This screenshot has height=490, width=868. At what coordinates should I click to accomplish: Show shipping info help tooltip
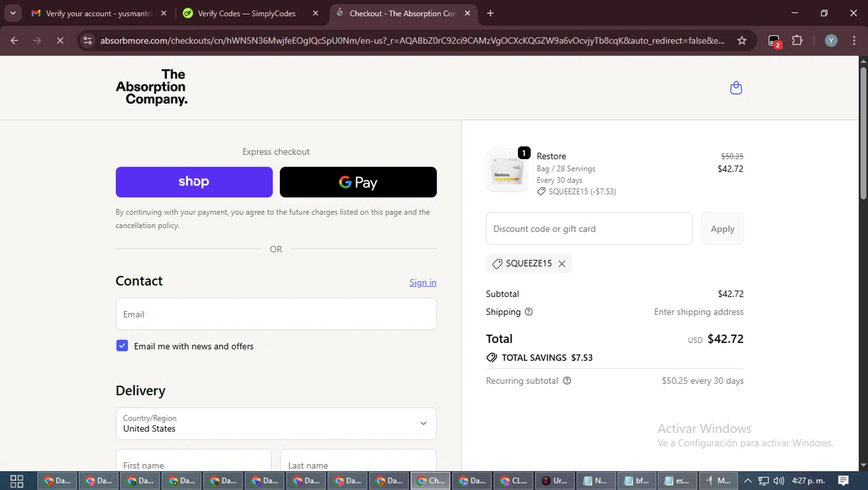pos(528,312)
